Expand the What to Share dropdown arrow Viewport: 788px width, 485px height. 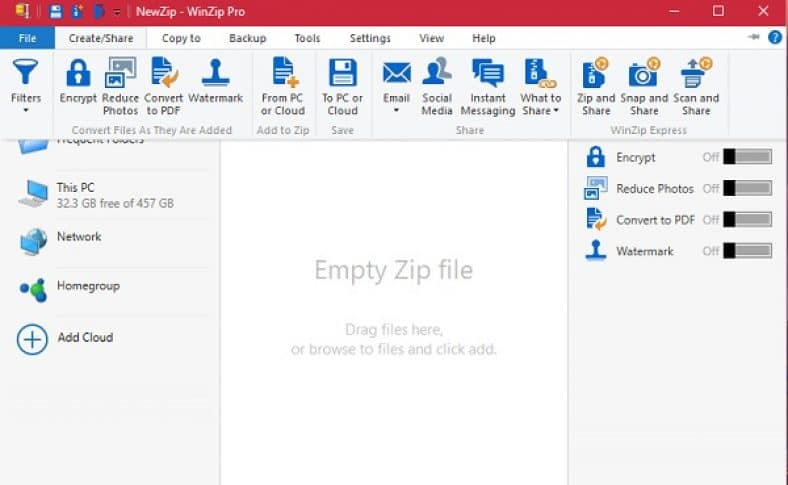(x=556, y=111)
